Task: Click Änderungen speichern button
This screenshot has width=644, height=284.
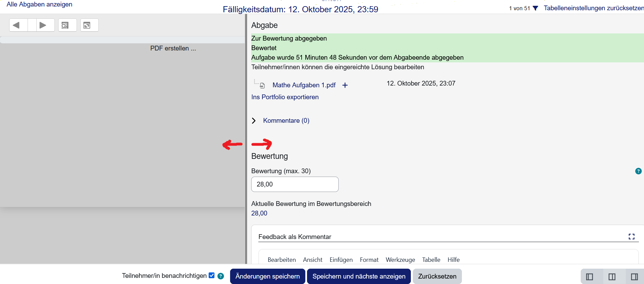Action: (268, 276)
